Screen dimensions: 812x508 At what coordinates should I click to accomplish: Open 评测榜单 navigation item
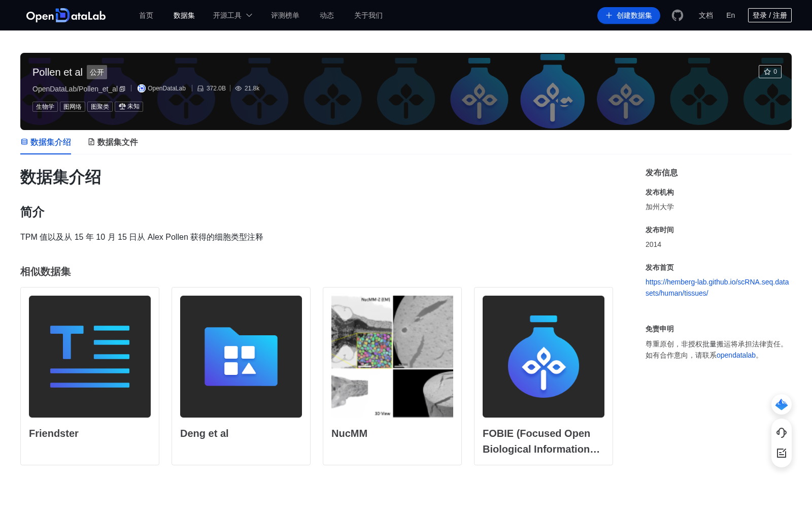tap(285, 15)
